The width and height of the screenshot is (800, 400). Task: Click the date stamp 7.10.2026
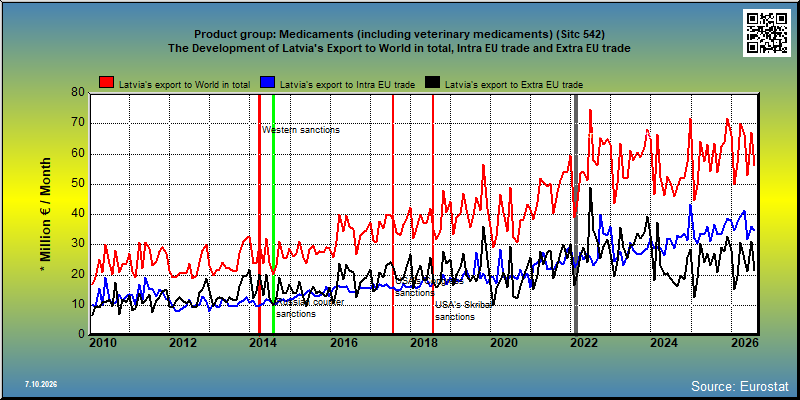(x=41, y=384)
